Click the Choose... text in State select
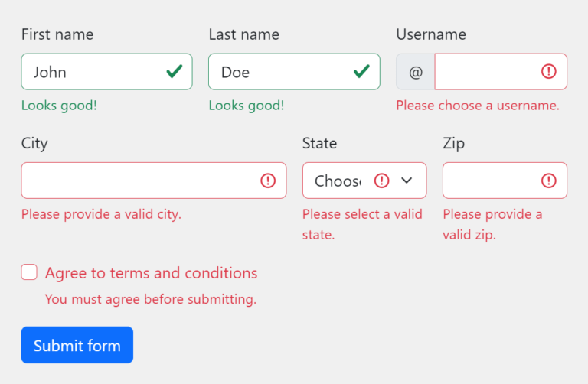Screen dimensions: 588x384 pyautogui.click(x=338, y=181)
